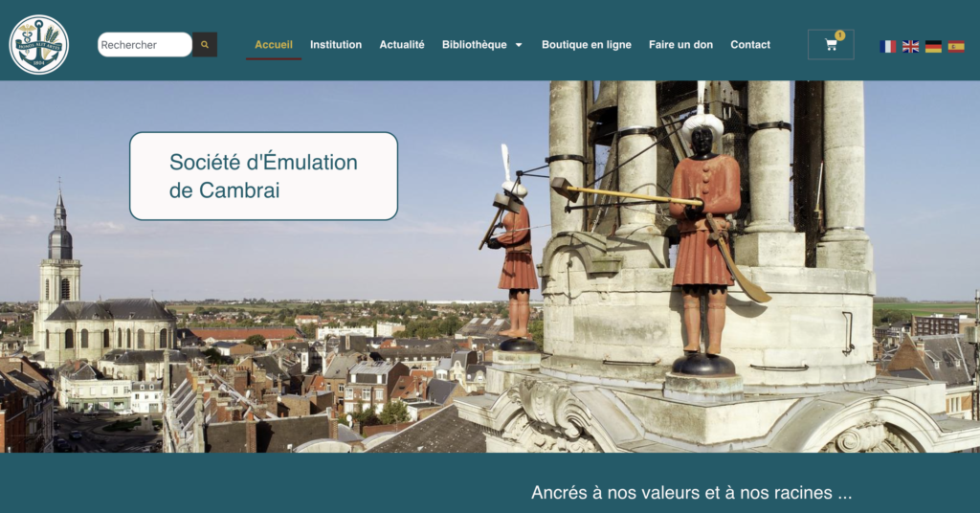The width and height of the screenshot is (980, 513).
Task: Expand the Bibliothèque dropdown arrow
Action: pos(519,45)
